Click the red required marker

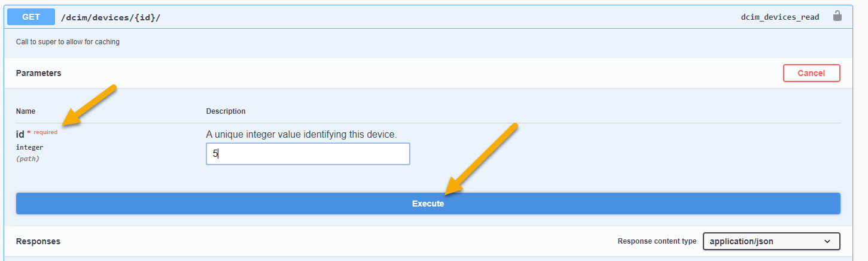point(45,132)
